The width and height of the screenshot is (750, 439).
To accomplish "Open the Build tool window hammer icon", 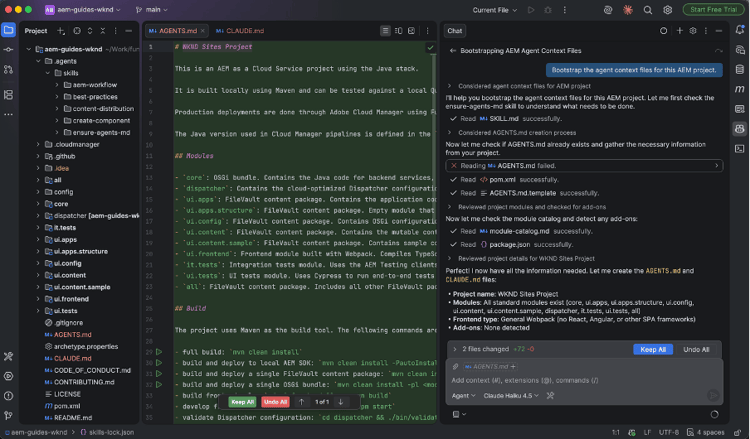I will (x=9, y=356).
